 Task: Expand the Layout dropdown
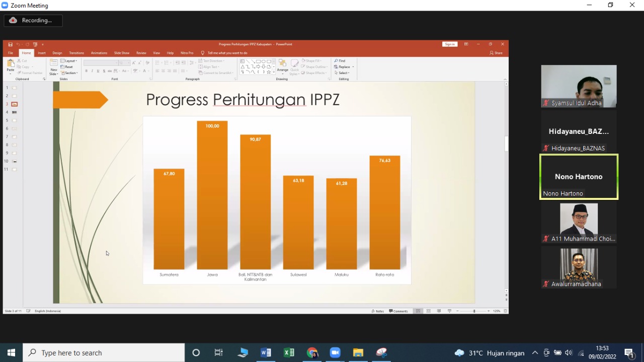point(70,61)
